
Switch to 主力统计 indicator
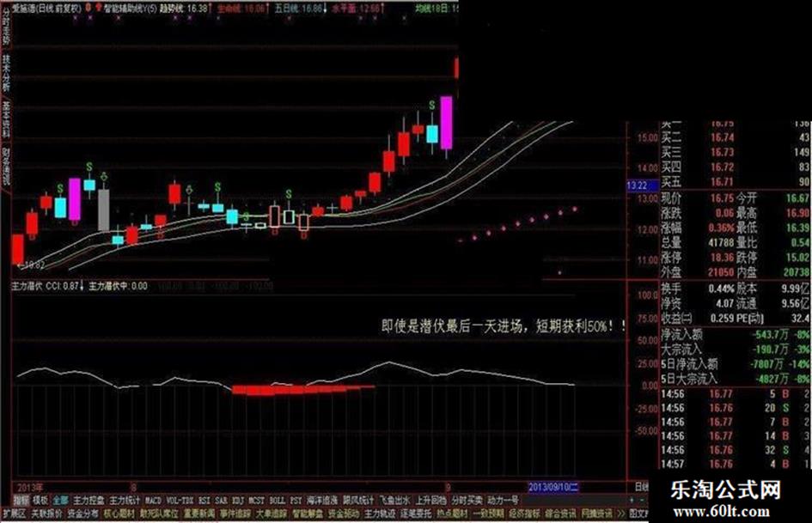[x=125, y=501]
